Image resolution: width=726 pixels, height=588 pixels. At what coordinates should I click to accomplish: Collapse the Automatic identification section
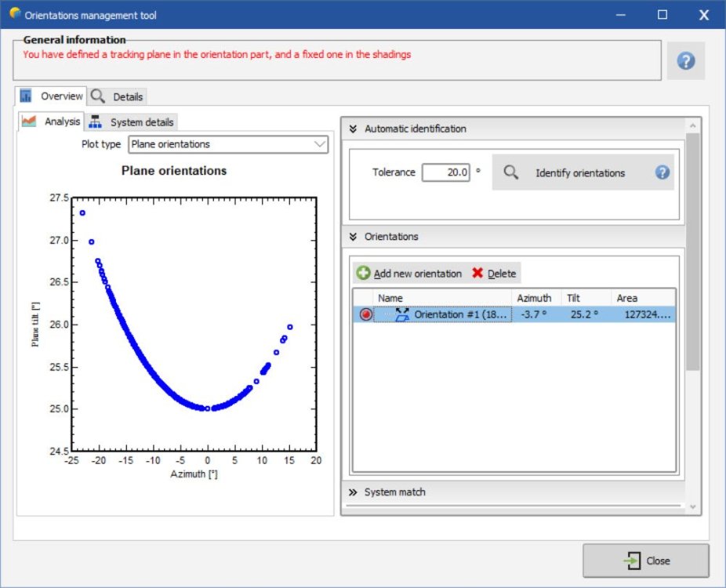pos(353,129)
